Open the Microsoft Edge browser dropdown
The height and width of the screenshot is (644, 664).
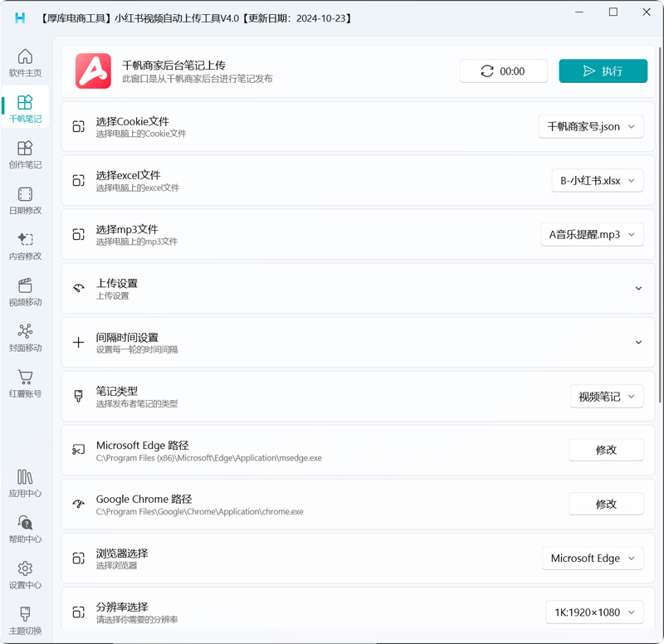(x=593, y=558)
